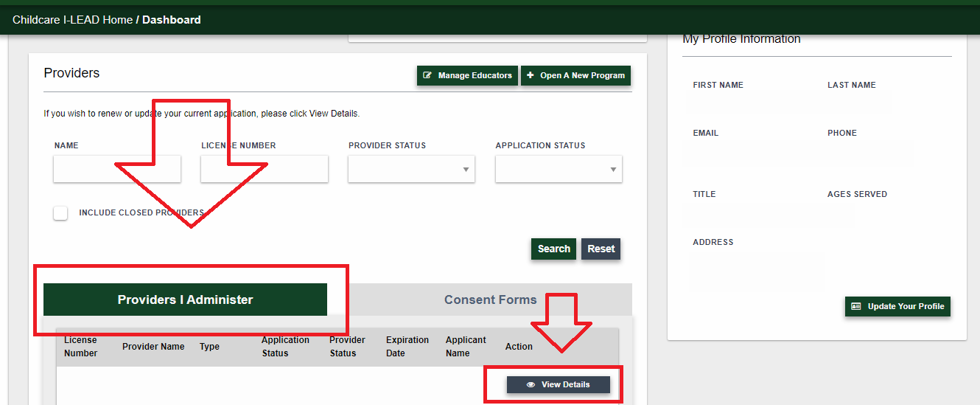
Task: Enable the Include Closed Providers checkbox
Action: click(60, 212)
